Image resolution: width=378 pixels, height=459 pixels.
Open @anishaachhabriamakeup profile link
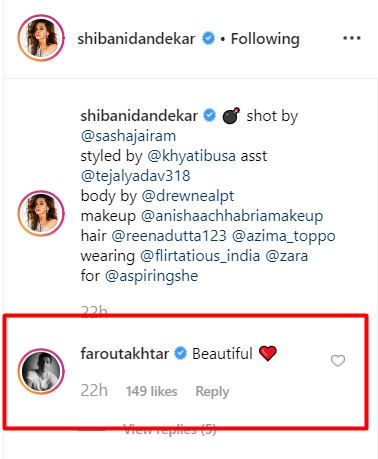pyautogui.click(x=232, y=216)
